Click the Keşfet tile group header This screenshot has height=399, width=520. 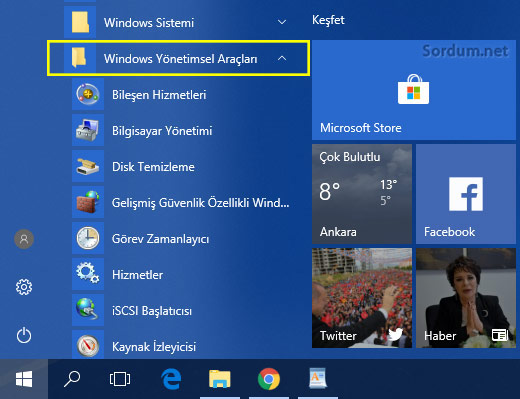pyautogui.click(x=328, y=20)
